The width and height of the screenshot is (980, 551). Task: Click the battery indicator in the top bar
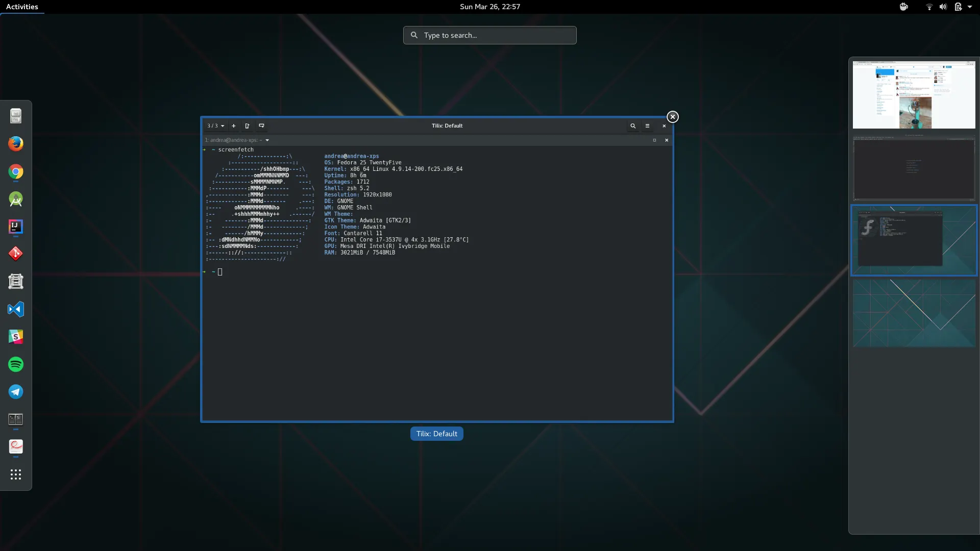959,7
